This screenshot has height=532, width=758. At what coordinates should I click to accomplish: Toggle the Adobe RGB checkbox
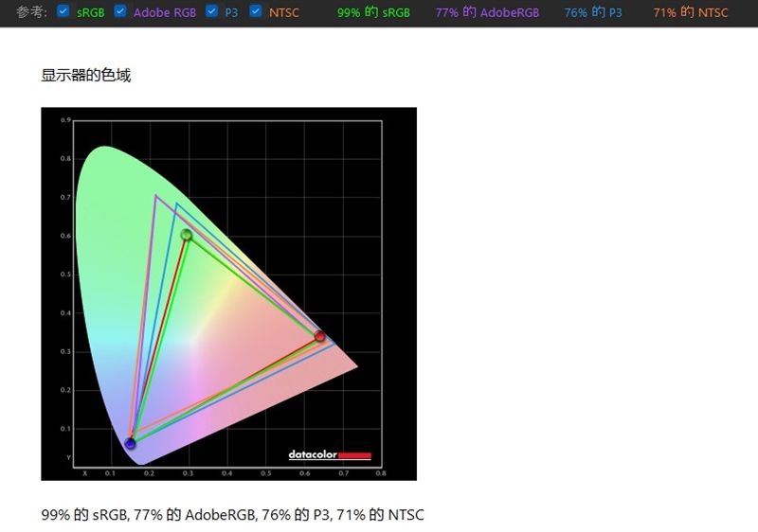pyautogui.click(x=120, y=11)
